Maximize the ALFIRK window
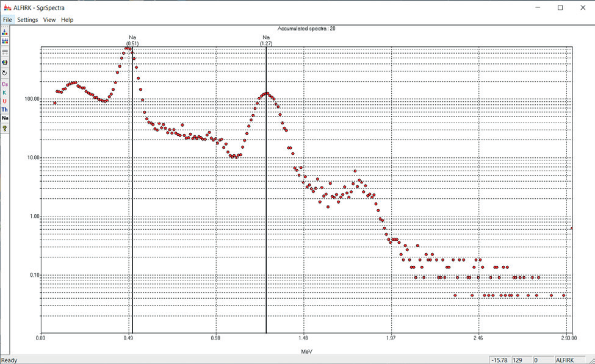595x364 pixels. (x=560, y=7)
